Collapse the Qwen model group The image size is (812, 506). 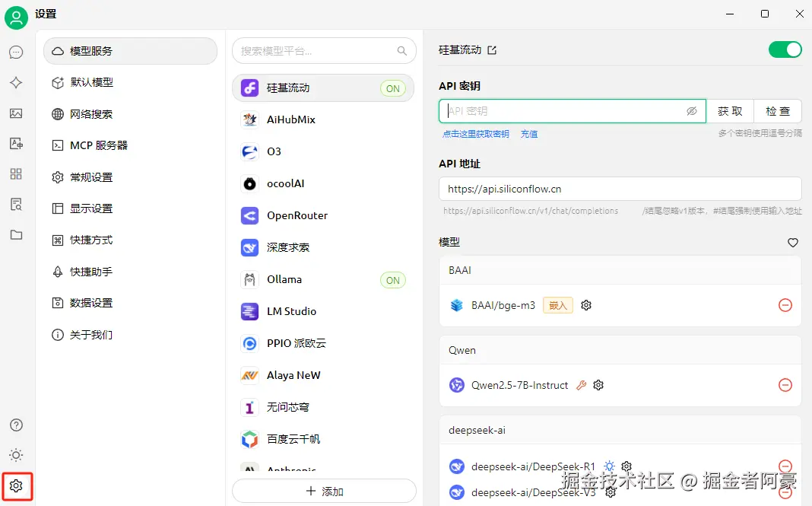[620, 351]
